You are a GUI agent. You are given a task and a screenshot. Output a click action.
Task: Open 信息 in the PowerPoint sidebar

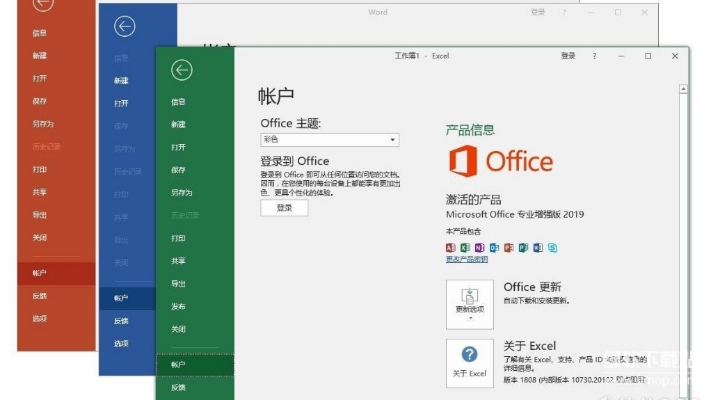pyautogui.click(x=40, y=33)
